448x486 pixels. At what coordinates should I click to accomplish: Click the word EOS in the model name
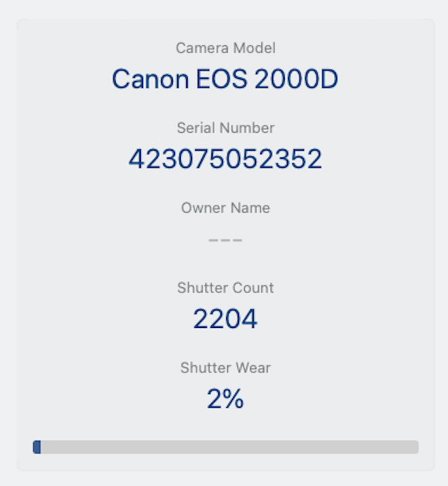coord(221,79)
